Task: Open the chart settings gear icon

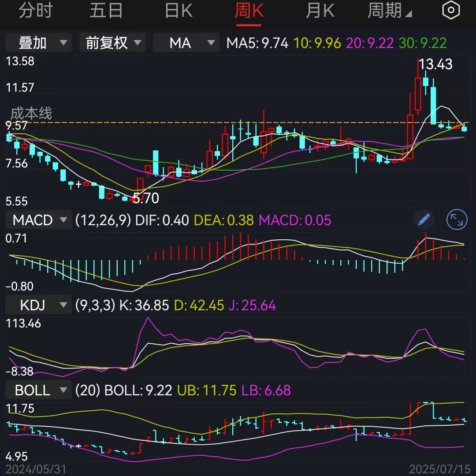Action: pyautogui.click(x=451, y=10)
